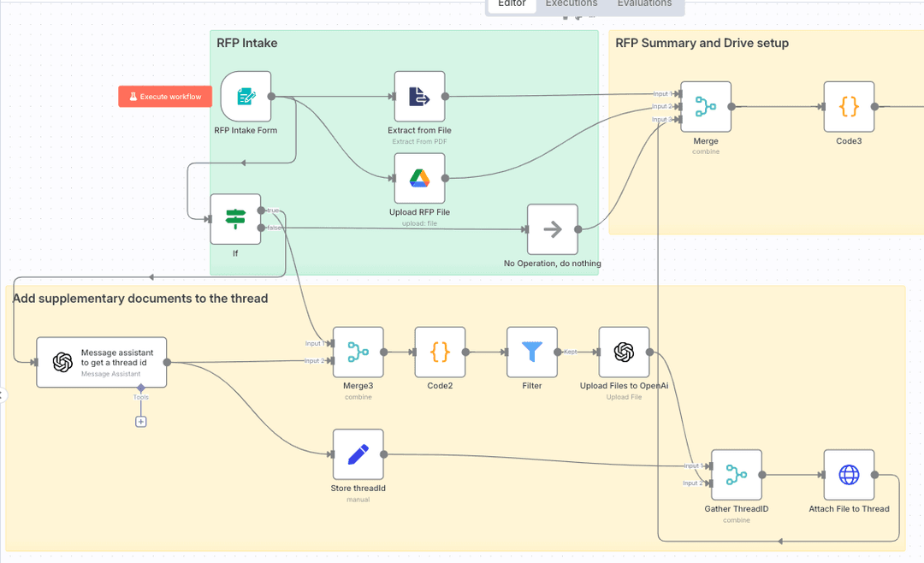The width and height of the screenshot is (924, 563).
Task: Open the Message assistant node
Action: pos(101,362)
